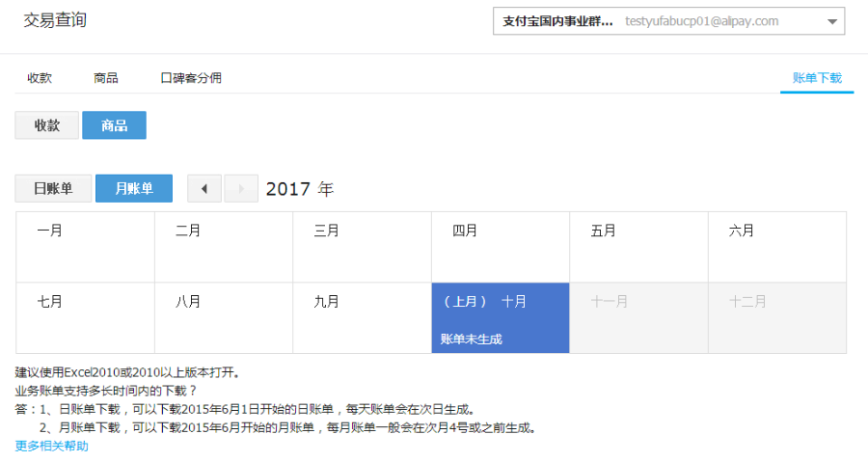Select the 九月 month cell

(x=362, y=317)
